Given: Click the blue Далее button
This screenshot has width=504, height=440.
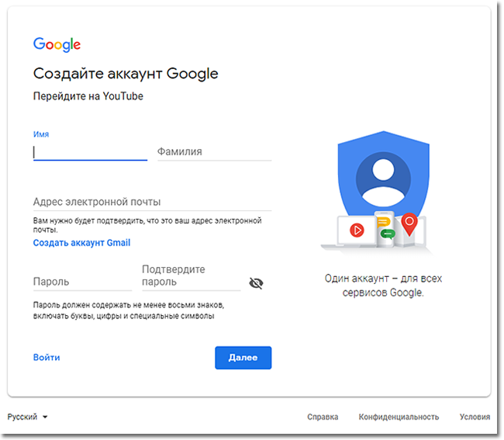Looking at the screenshot, I should (x=243, y=358).
